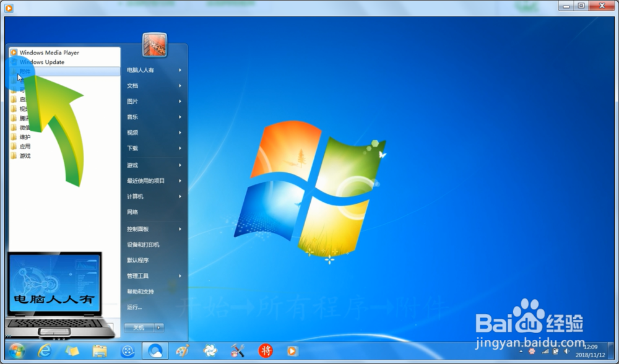The width and height of the screenshot is (619, 364).
Task: Expand the arrow beside 图片
Action: pos(180,102)
